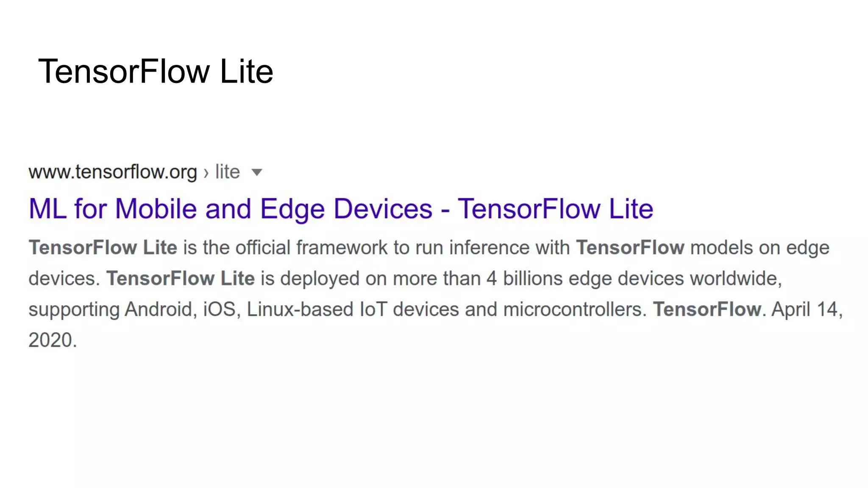
Task: Click the bold TensorFlow Lite starting the snippet
Action: coord(103,247)
